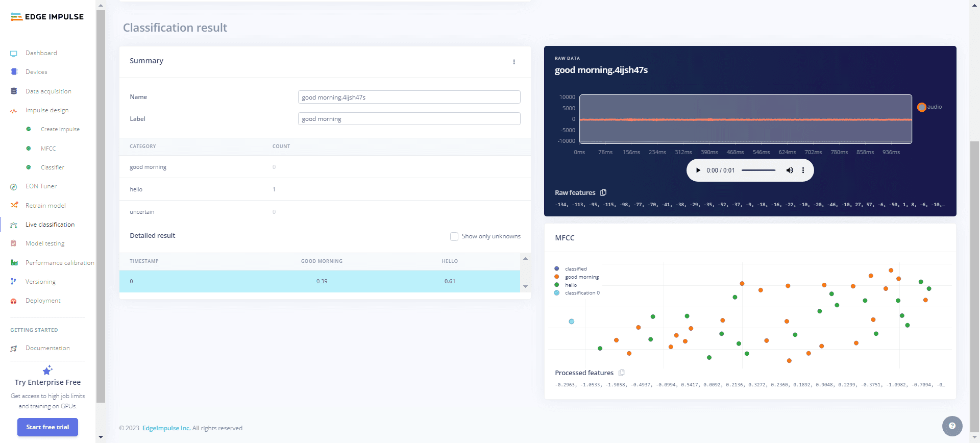Open Deployment from the sidebar
The width and height of the screenshot is (980, 443).
click(43, 301)
